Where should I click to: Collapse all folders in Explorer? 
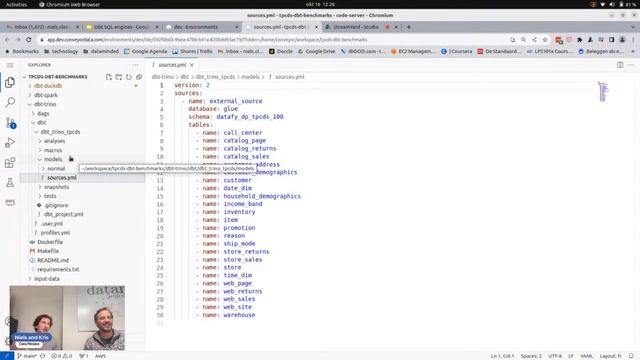pyautogui.click(x=139, y=77)
